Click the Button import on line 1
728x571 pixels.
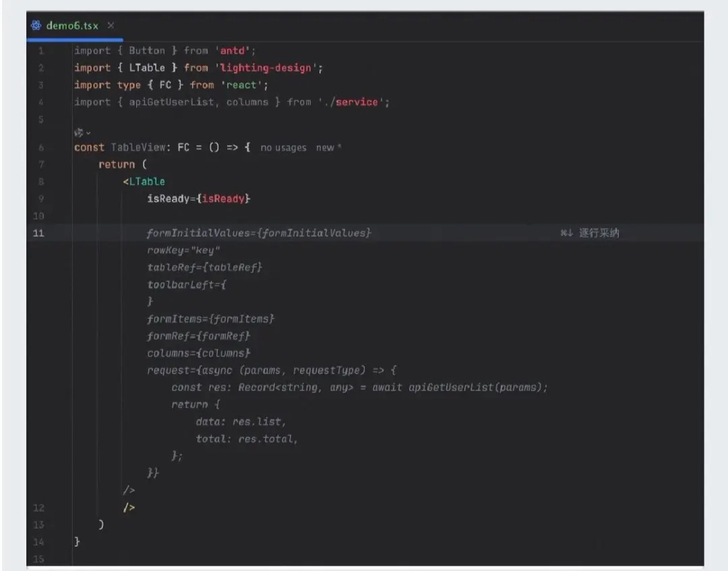tap(147, 51)
